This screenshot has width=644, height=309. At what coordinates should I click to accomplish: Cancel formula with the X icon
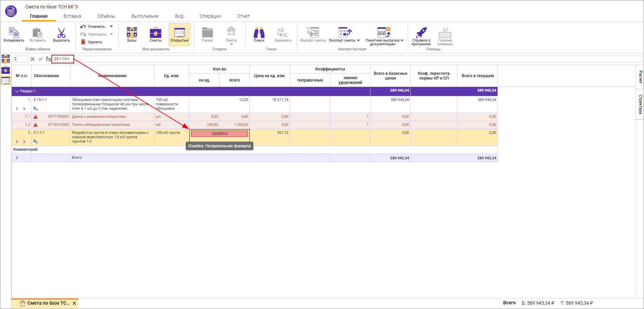[33, 59]
